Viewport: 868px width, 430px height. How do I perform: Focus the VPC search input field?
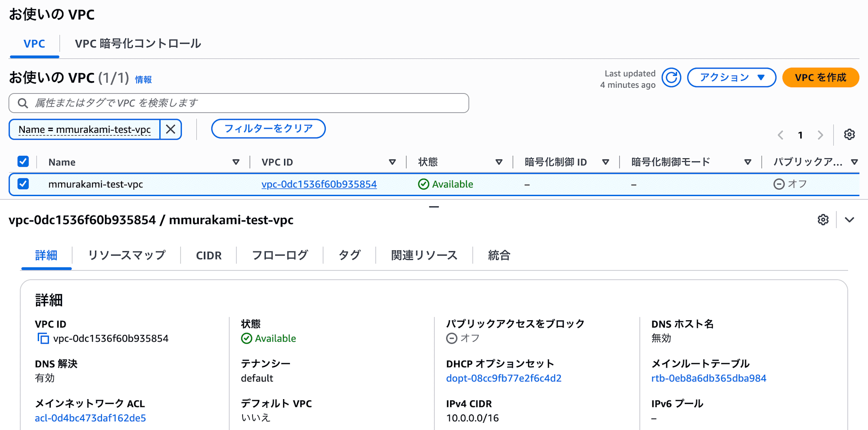tap(239, 103)
